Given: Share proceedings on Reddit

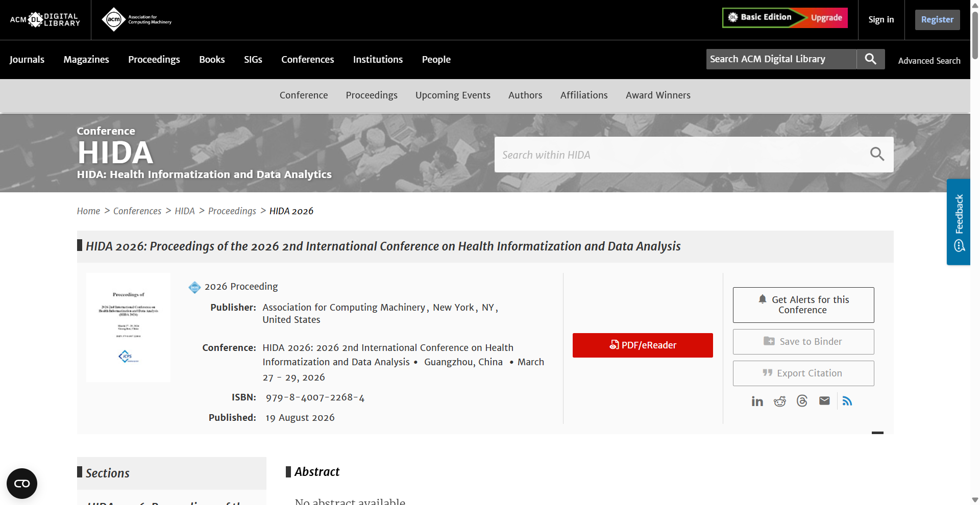Looking at the screenshot, I should coord(780,401).
